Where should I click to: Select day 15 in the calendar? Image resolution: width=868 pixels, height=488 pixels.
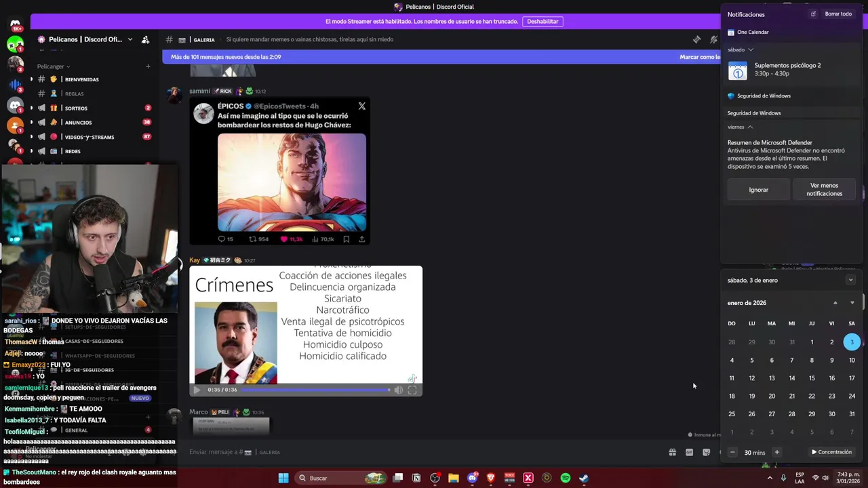pyautogui.click(x=812, y=378)
